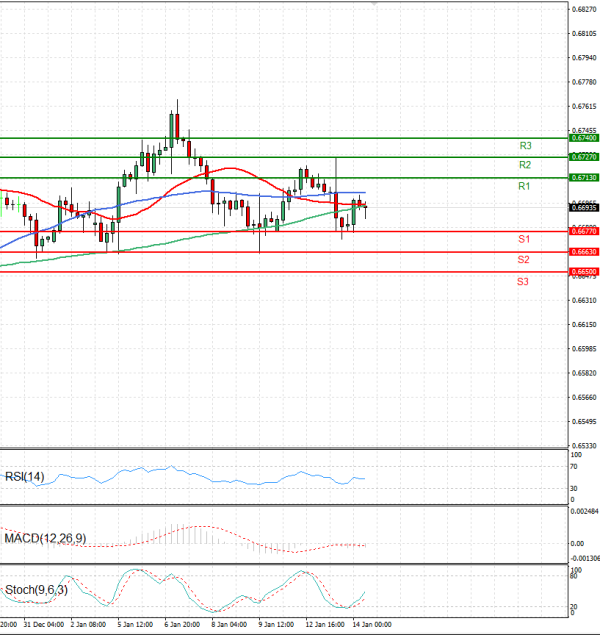This screenshot has width=600, height=635.
Task: Click the R2 resistance label
Action: [523, 164]
